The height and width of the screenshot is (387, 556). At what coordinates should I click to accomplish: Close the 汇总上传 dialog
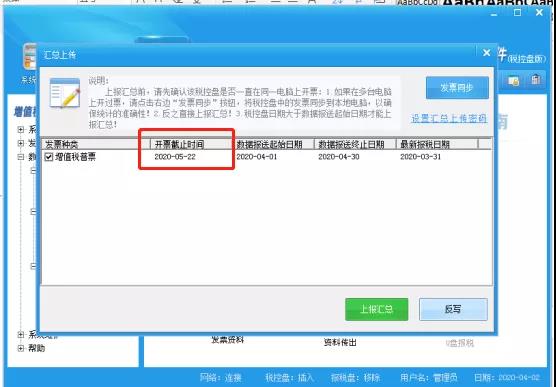(x=486, y=53)
